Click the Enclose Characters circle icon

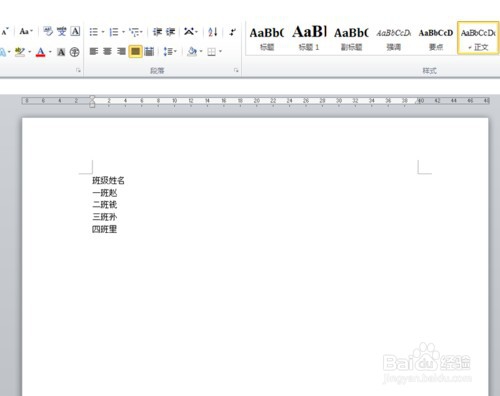(x=75, y=52)
